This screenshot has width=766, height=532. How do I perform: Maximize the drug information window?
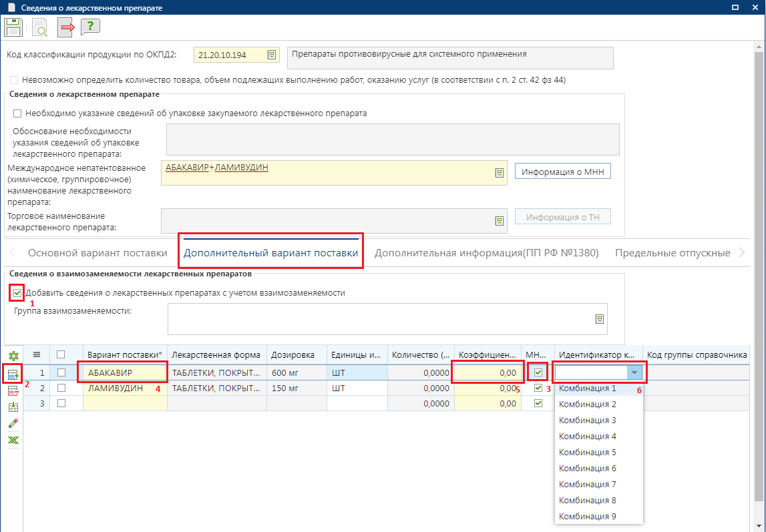tap(735, 8)
